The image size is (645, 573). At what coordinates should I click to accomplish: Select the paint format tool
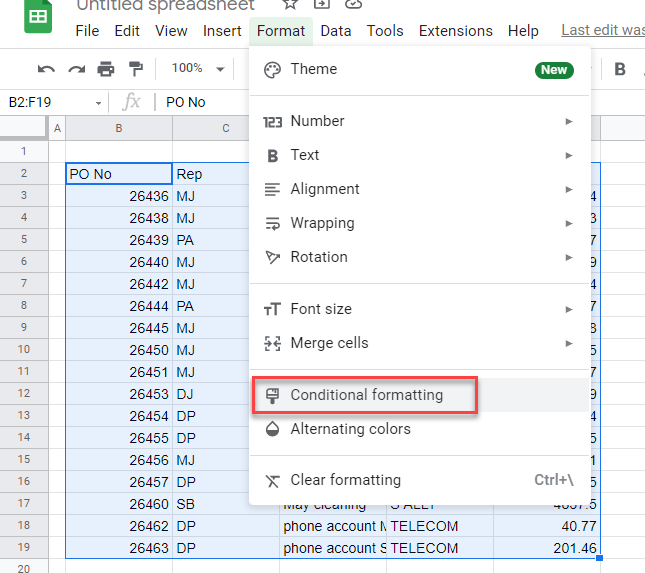136,69
